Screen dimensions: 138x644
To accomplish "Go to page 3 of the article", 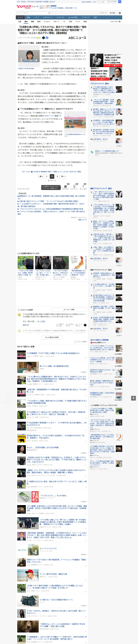I will click(57, 176).
